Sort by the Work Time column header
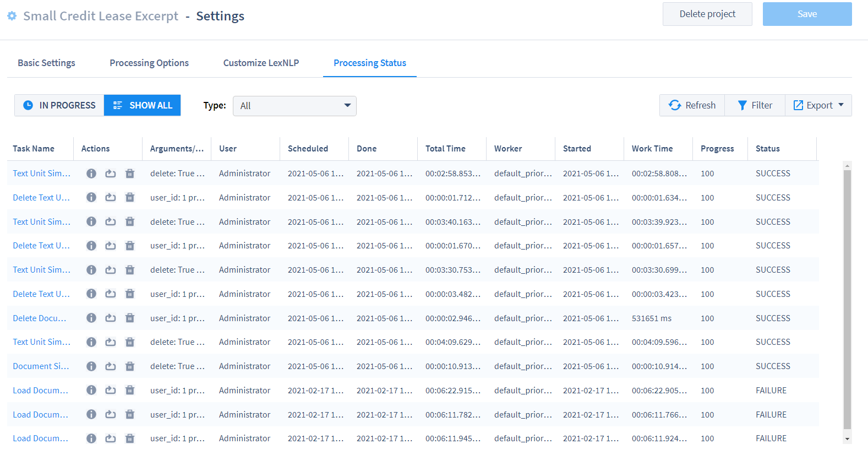 pos(652,149)
